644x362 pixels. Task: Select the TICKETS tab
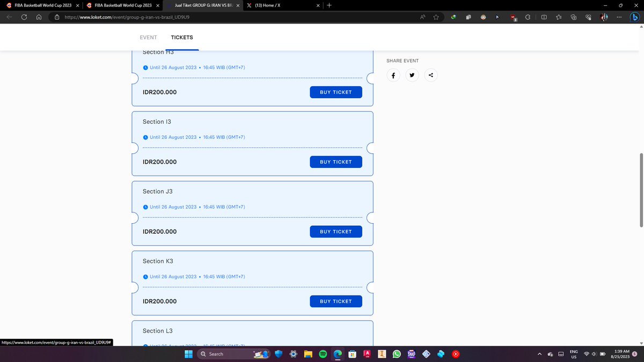point(182,38)
